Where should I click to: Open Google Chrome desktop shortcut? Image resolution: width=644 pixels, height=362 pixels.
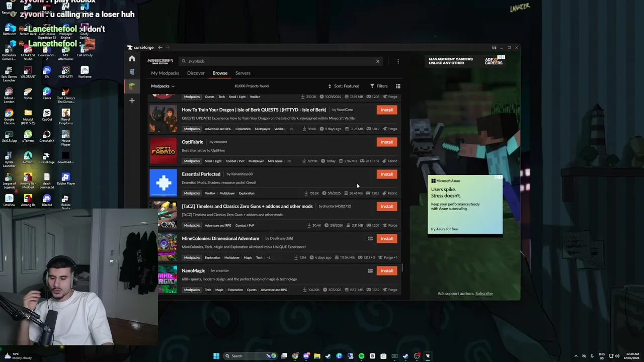tap(9, 116)
